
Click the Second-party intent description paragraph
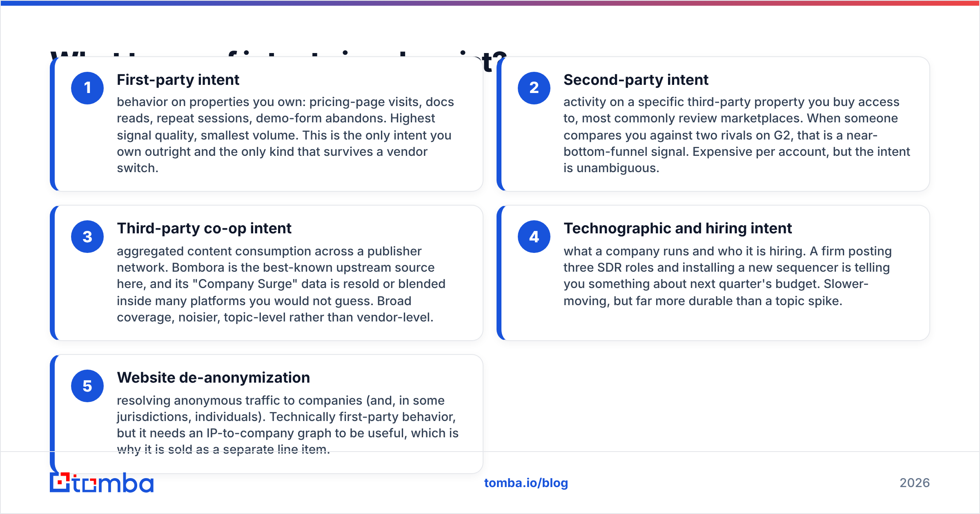click(x=737, y=135)
